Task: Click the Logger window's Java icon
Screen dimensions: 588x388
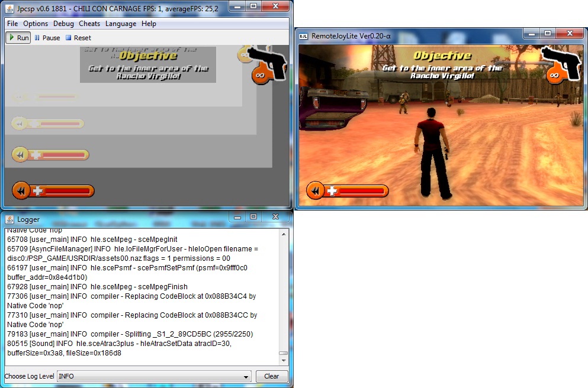Action: 10,219
